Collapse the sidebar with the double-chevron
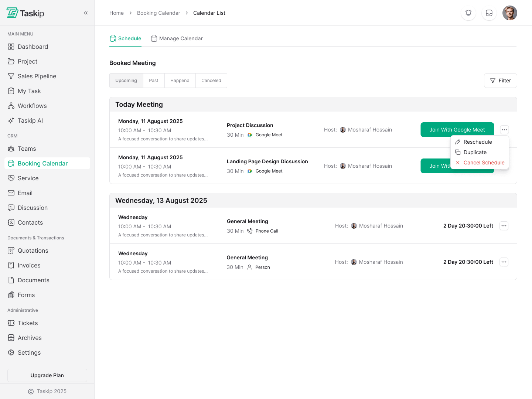This screenshot has width=532, height=399. tap(86, 13)
